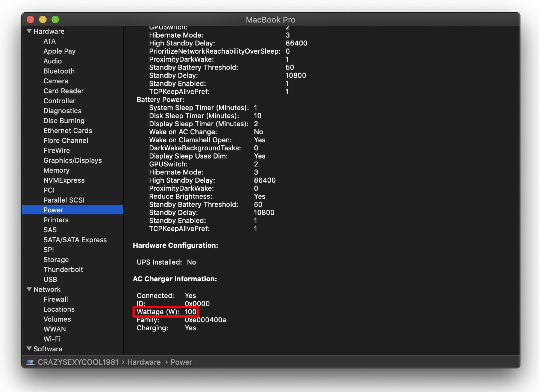Select Apple Pay in the sidebar
This screenshot has height=392, width=539.
point(60,51)
